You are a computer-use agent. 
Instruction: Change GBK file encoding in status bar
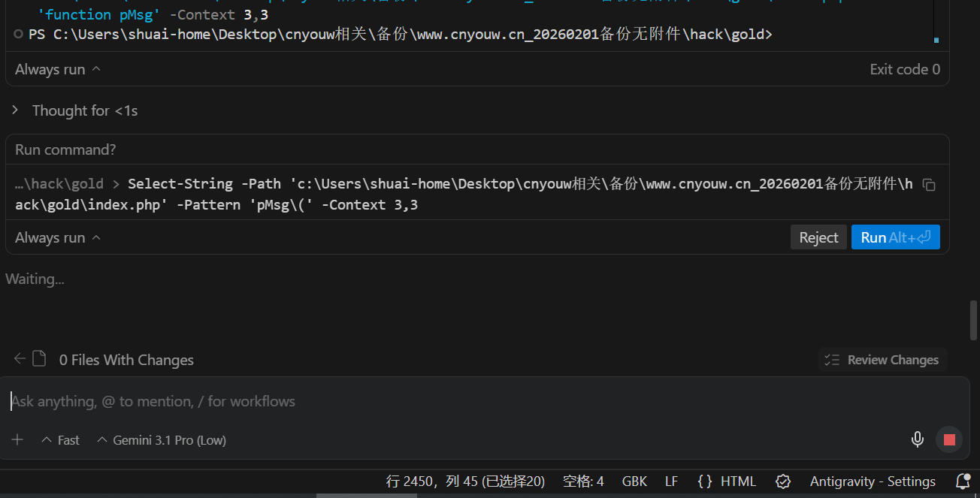634,481
